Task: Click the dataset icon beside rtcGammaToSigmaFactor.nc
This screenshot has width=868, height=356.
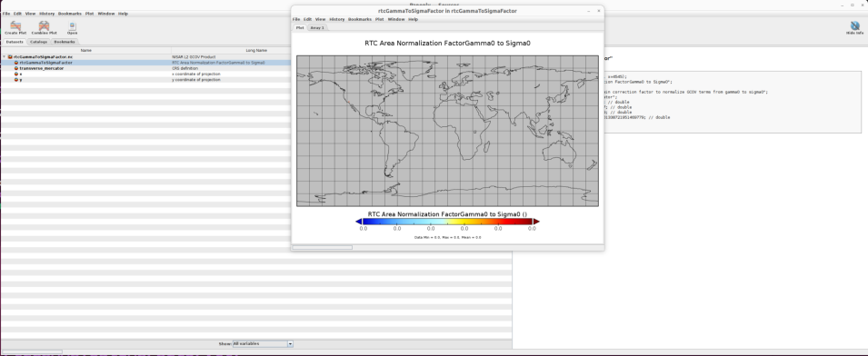Action: [x=10, y=57]
